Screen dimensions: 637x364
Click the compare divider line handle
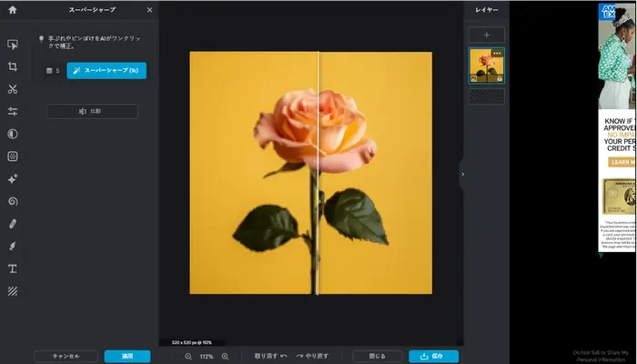318,173
